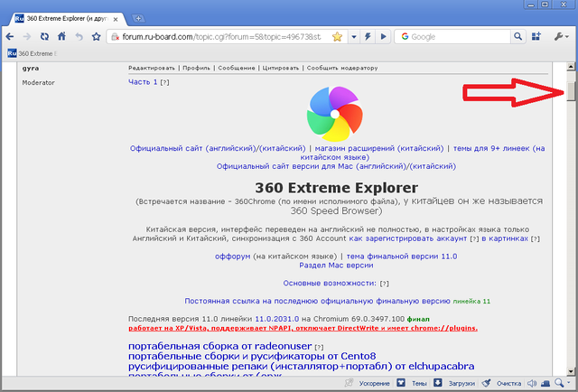This screenshot has width=578, height=392.
Task: Open the в картинках link
Action: (x=505, y=238)
